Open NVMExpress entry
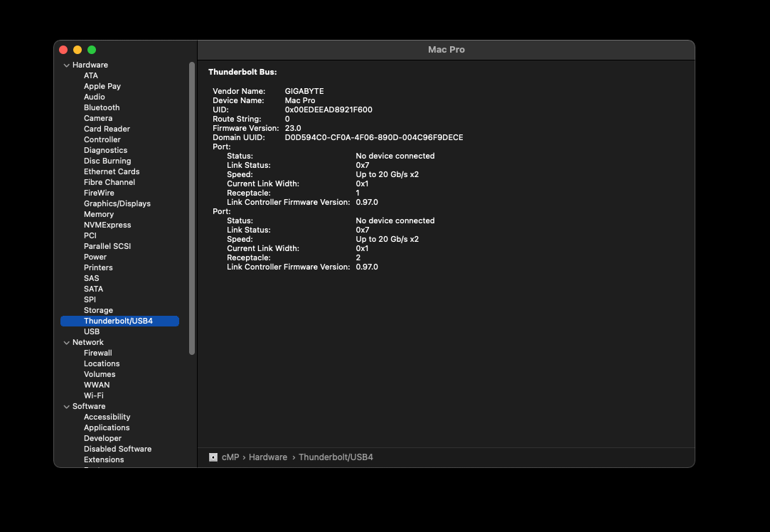 click(x=107, y=225)
